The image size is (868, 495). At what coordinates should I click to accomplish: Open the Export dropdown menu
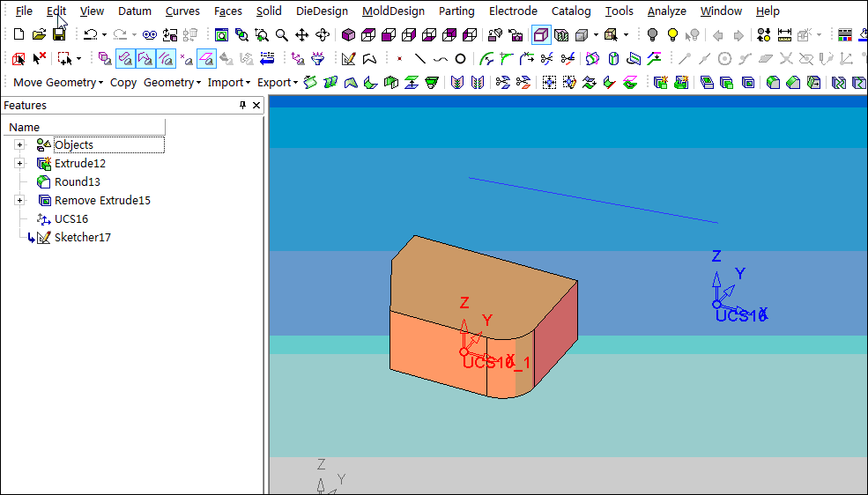point(278,82)
